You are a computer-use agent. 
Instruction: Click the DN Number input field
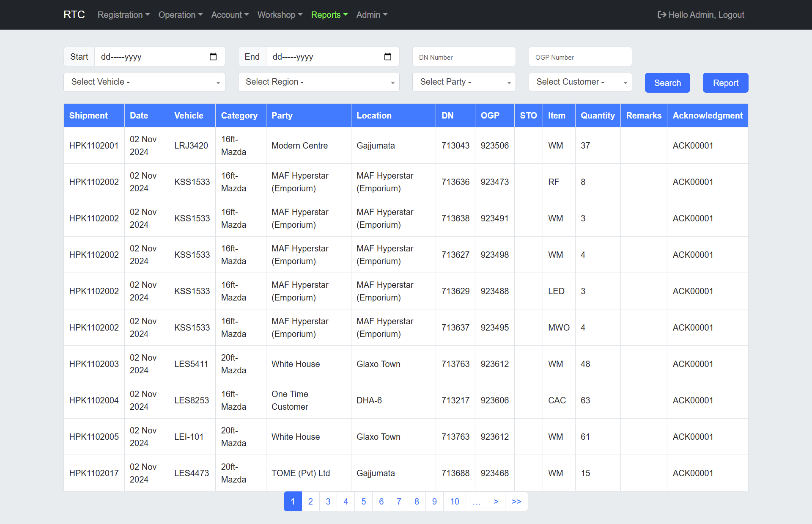click(464, 57)
